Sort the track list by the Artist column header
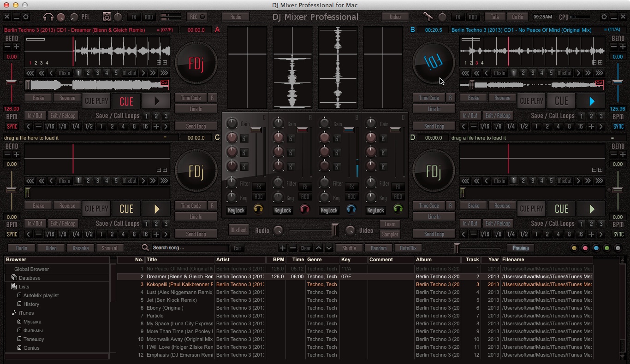This screenshot has width=630, height=364. (240, 259)
